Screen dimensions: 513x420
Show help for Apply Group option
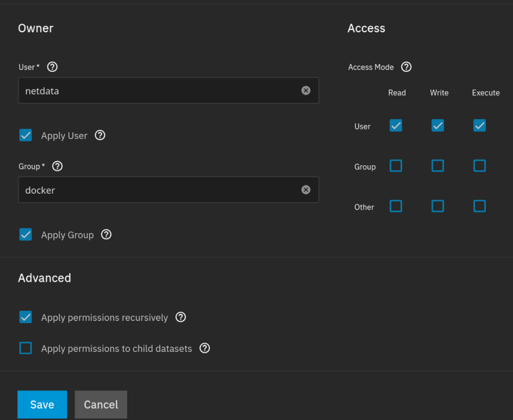pyautogui.click(x=106, y=234)
